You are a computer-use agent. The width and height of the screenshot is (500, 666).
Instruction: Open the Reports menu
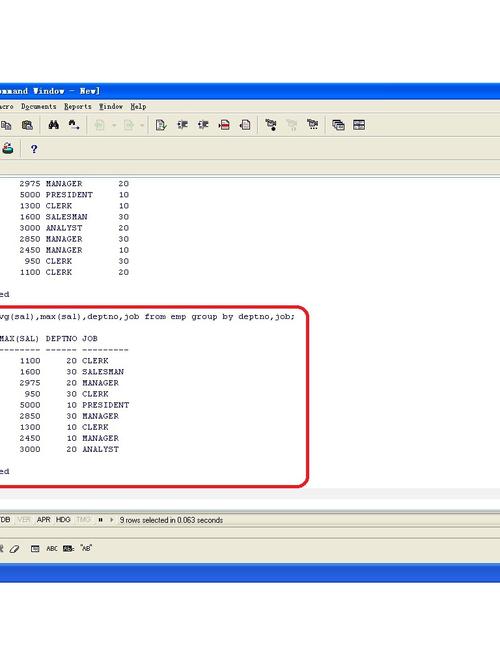pos(78,107)
